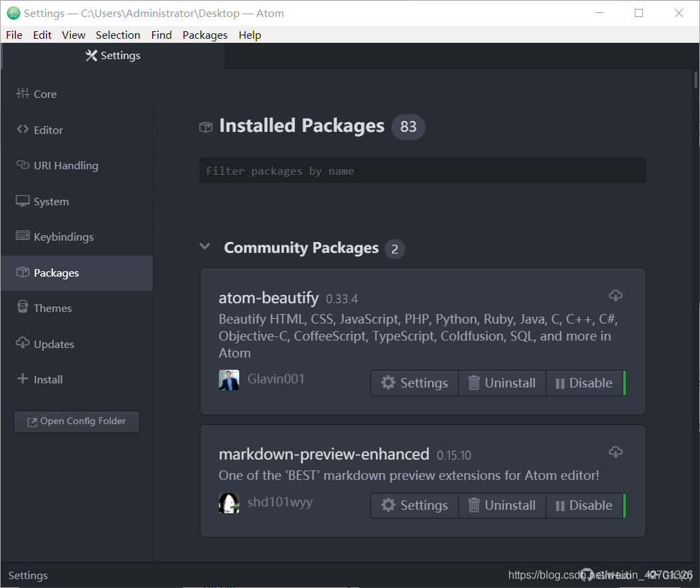Click the settings panel vertical scrollbar
The height and width of the screenshot is (588, 700).
(695, 80)
